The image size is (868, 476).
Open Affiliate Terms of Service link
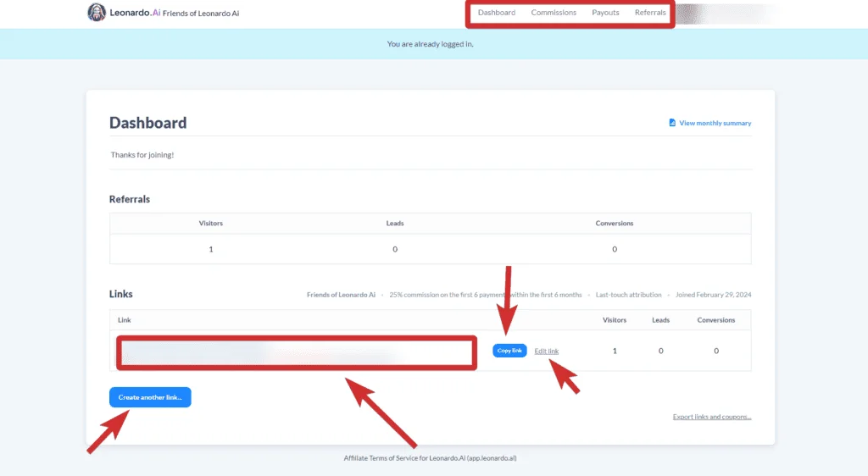(430, 457)
